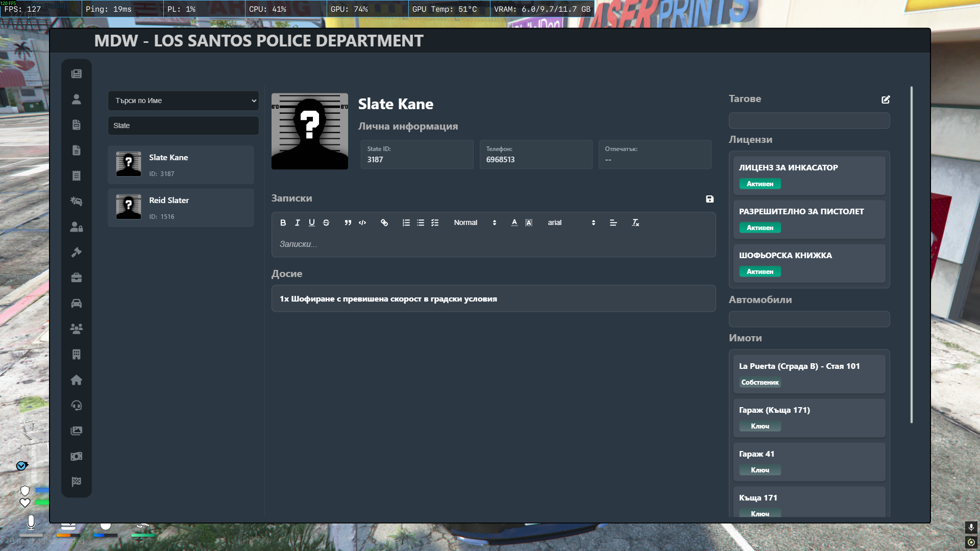Insert a link in notes editor
Image resolution: width=980 pixels, height=551 pixels.
pos(384,222)
